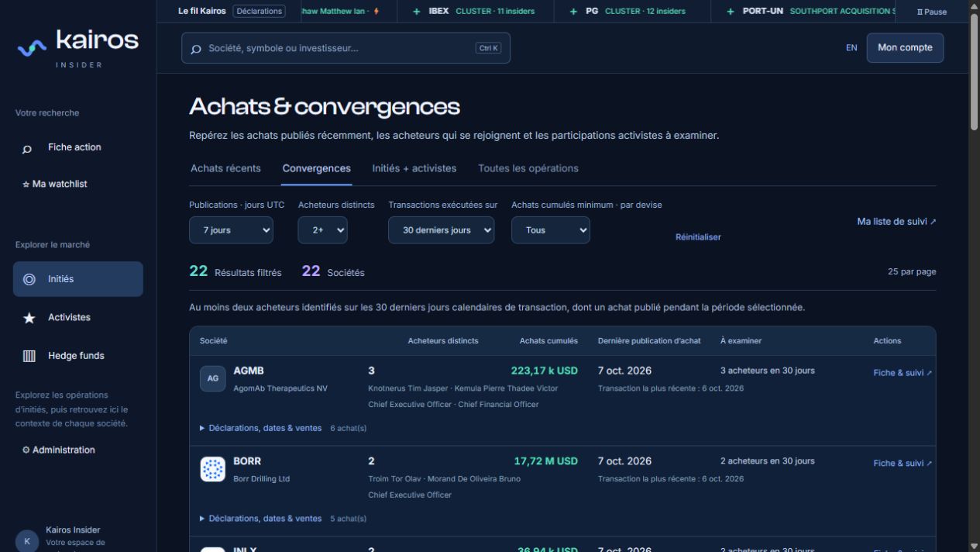This screenshot has width=980, height=552.
Task: Open Fiche action search icon
Action: pyautogui.click(x=27, y=148)
